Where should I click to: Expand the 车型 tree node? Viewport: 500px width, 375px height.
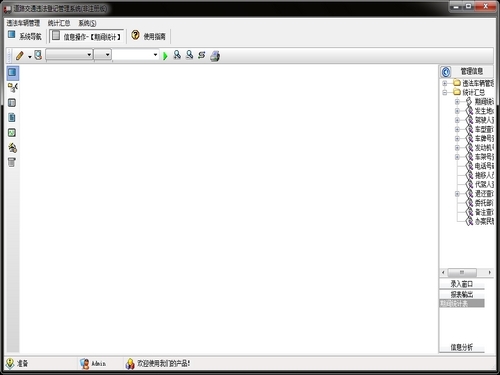tap(457, 129)
